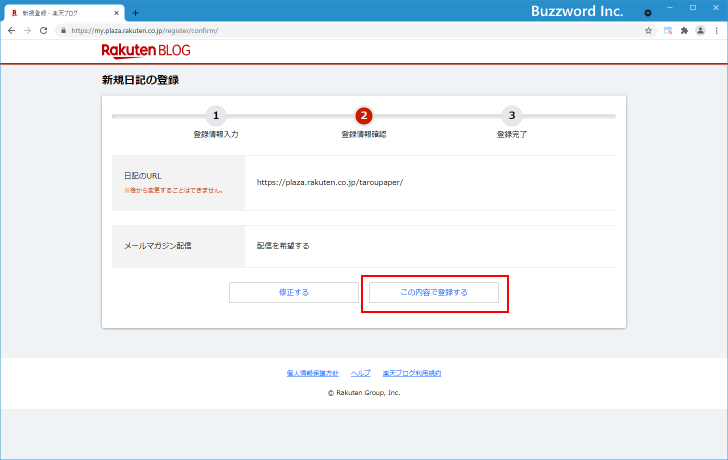The width and height of the screenshot is (728, 460).
Task: Click the padlock site info icon
Action: (x=64, y=31)
